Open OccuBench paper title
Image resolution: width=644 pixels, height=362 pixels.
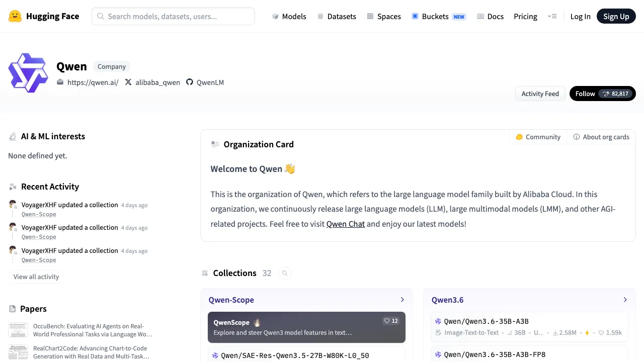[x=93, y=330]
